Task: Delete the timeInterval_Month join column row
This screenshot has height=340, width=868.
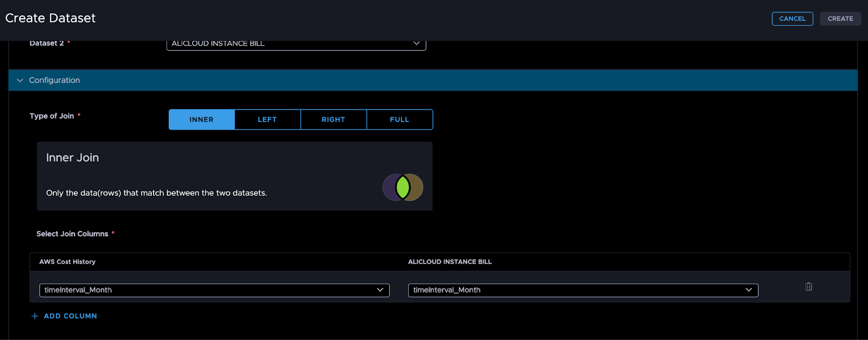Action: (808, 287)
